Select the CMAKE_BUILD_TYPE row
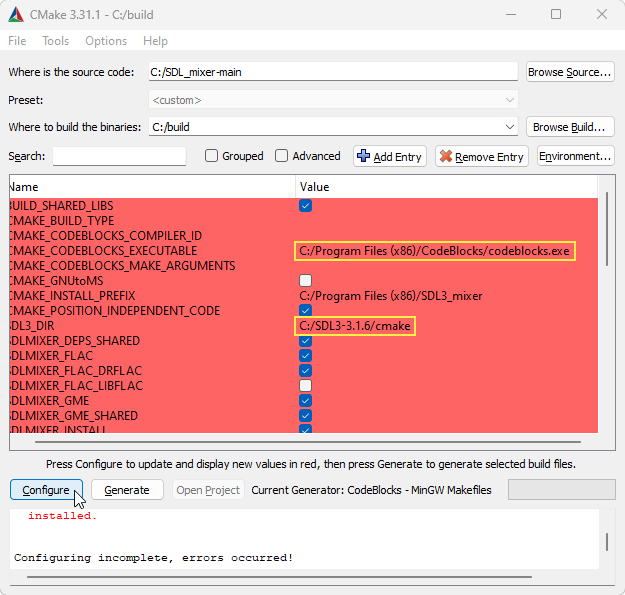This screenshot has width=625, height=595. coord(304,221)
